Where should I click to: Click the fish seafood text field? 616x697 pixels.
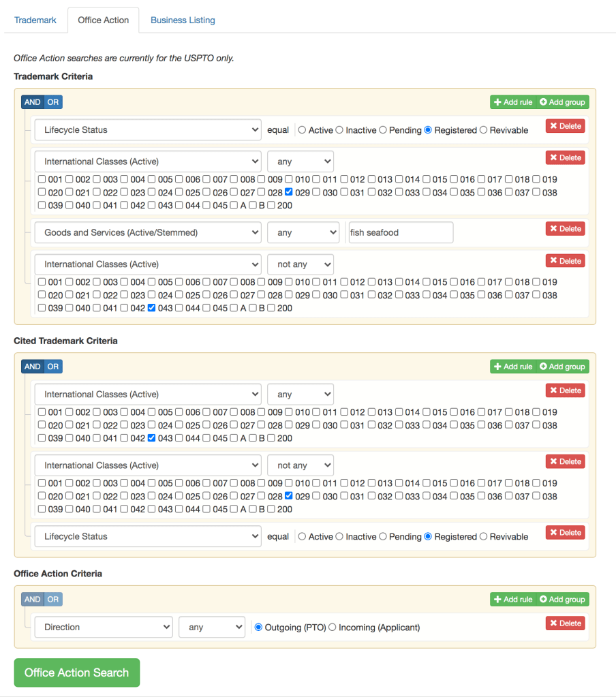(x=400, y=232)
